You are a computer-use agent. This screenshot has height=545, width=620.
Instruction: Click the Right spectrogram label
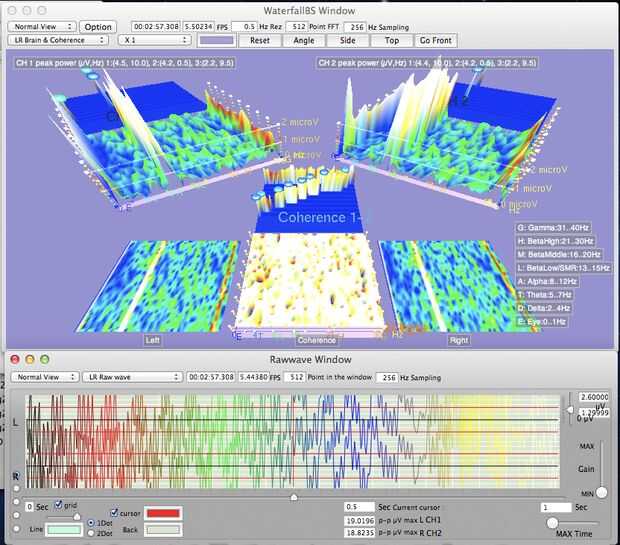(458, 340)
